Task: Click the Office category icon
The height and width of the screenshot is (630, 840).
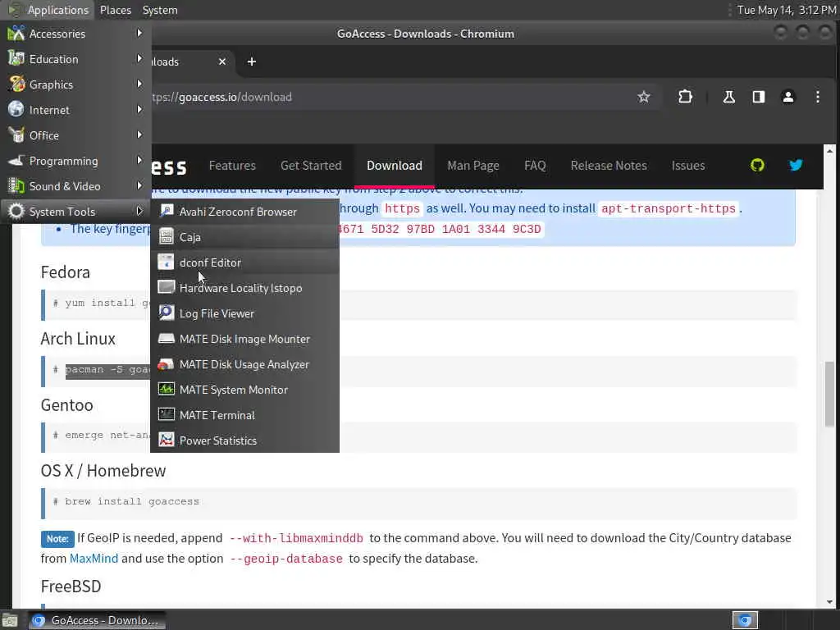Action: [x=16, y=135]
